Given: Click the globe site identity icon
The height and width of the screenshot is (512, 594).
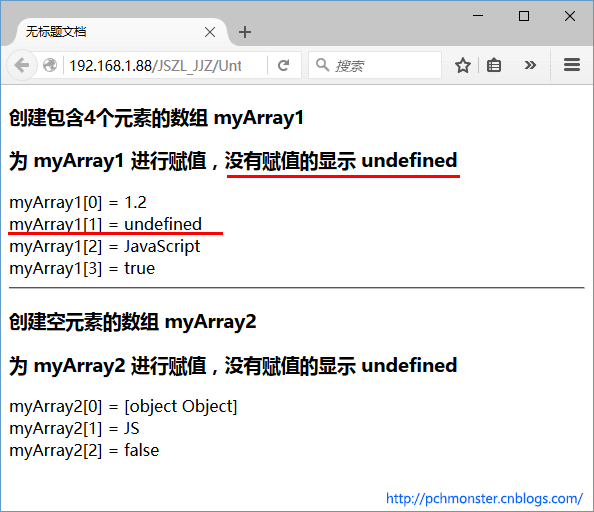Looking at the screenshot, I should tap(50, 65).
